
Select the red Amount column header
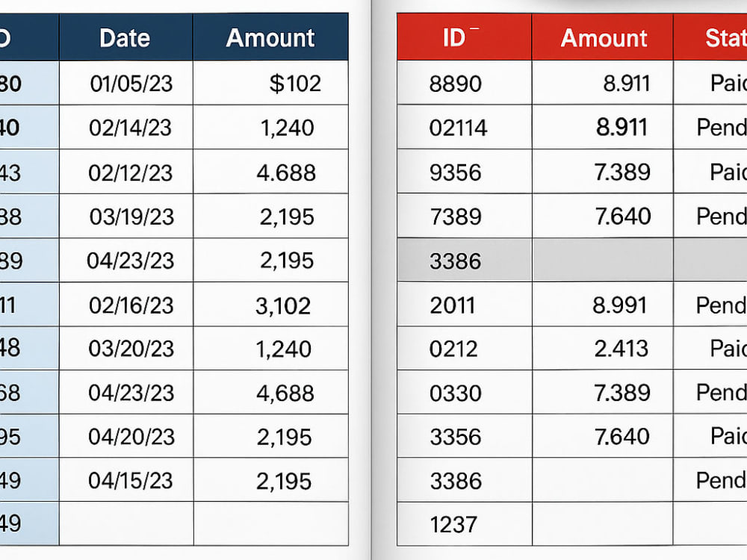[603, 37]
